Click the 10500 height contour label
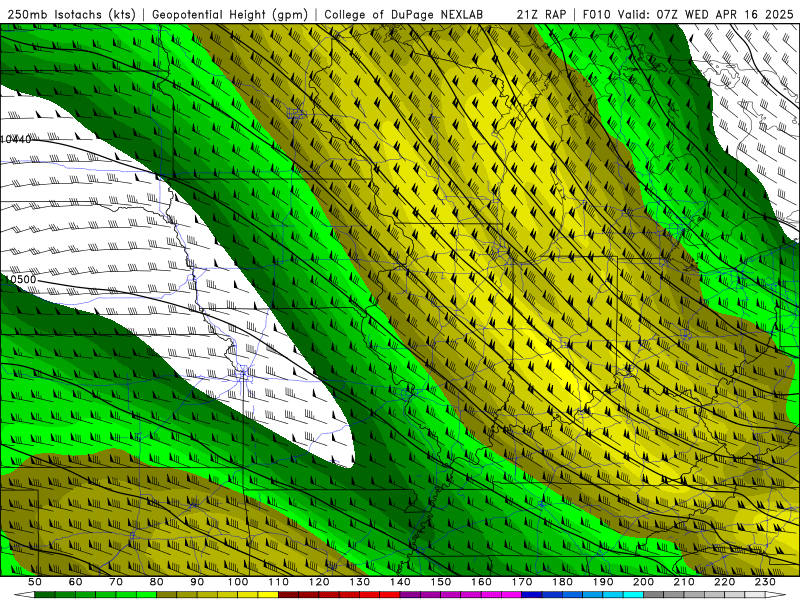The image size is (800, 600). click(x=20, y=280)
